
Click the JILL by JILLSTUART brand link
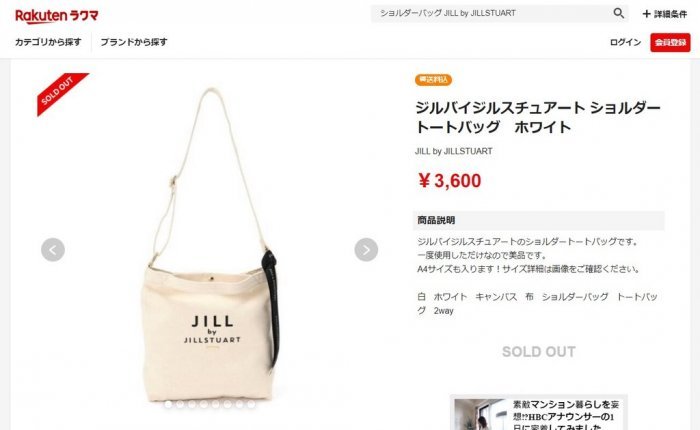(x=454, y=151)
